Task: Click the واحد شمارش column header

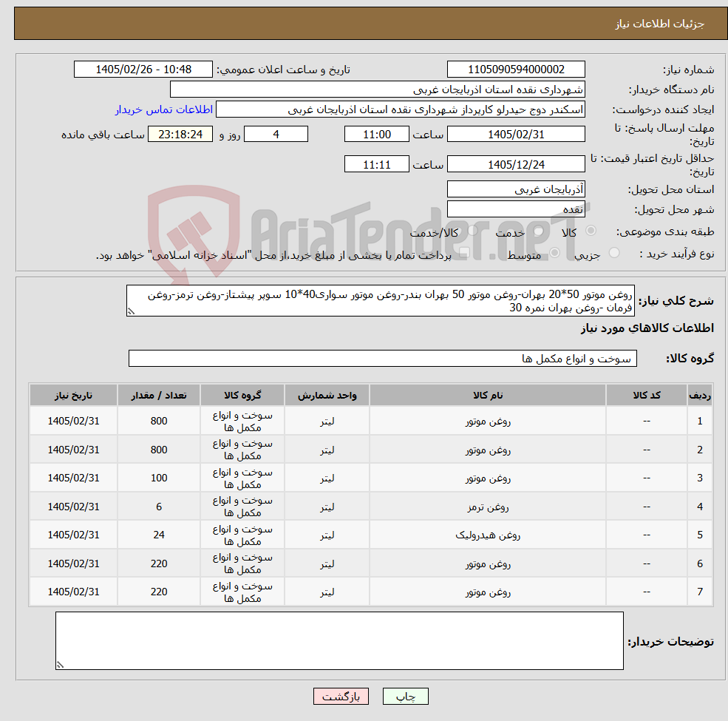Action: [327, 396]
